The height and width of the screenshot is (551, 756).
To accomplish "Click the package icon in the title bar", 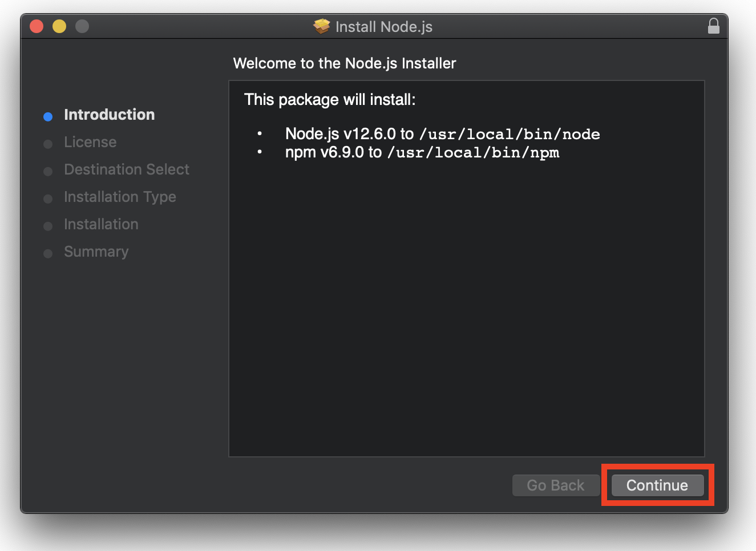I will click(321, 26).
